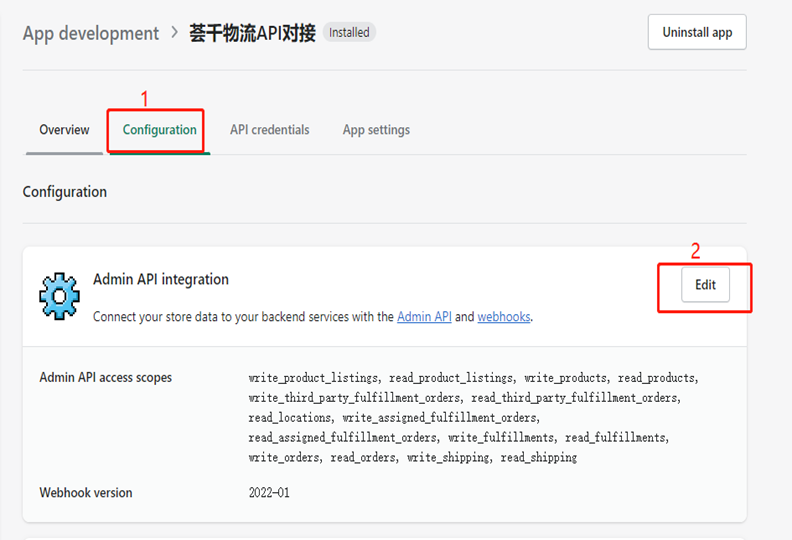The width and height of the screenshot is (792, 540).
Task: Open the Overview tab
Action: tap(64, 130)
